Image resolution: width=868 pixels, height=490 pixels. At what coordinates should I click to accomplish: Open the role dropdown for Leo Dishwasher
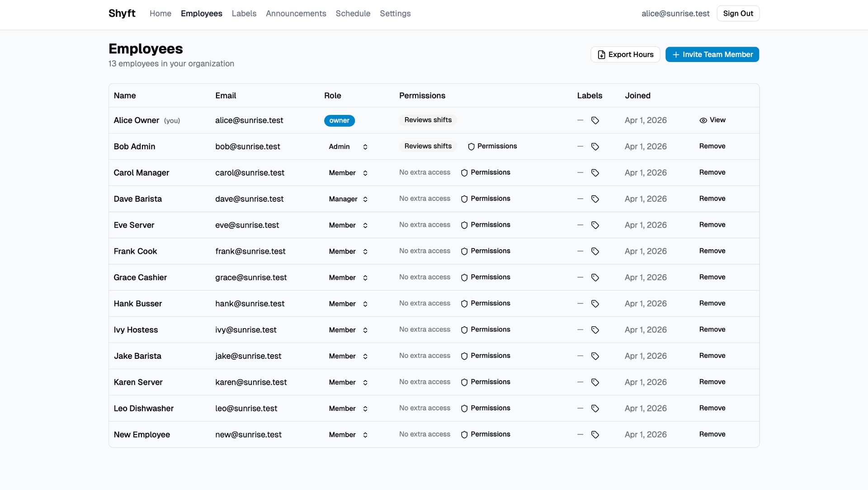pyautogui.click(x=348, y=409)
